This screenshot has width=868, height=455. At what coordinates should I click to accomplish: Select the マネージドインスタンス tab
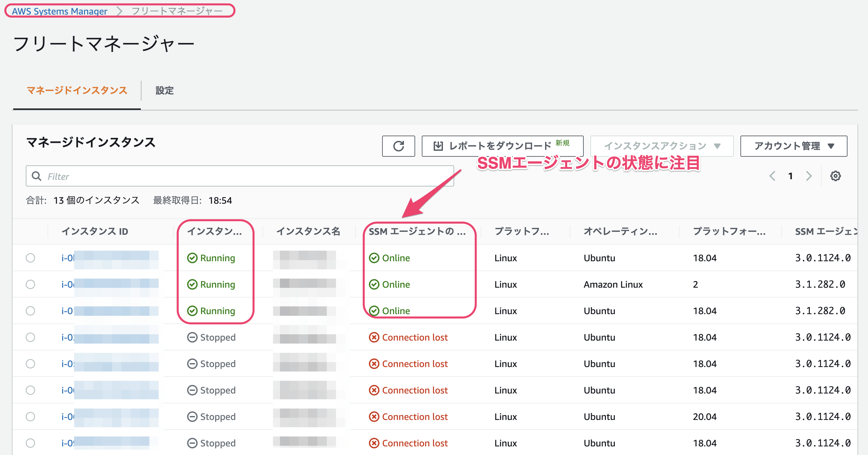tap(77, 91)
